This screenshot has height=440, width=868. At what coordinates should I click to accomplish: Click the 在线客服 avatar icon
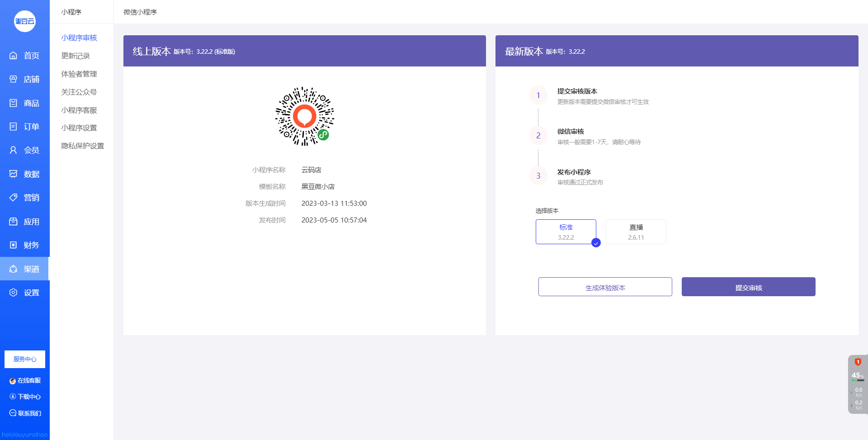[13, 381]
